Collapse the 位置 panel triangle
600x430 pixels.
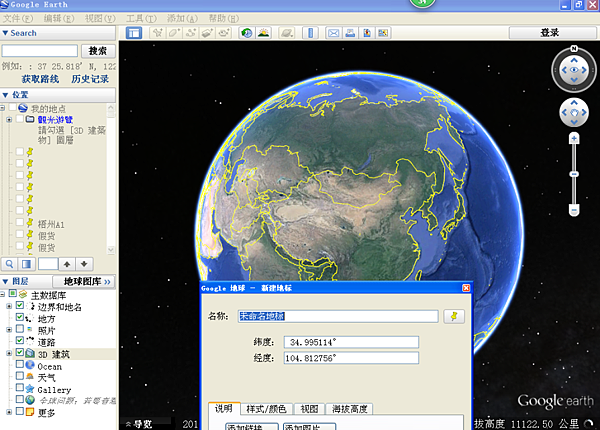pyautogui.click(x=5, y=95)
